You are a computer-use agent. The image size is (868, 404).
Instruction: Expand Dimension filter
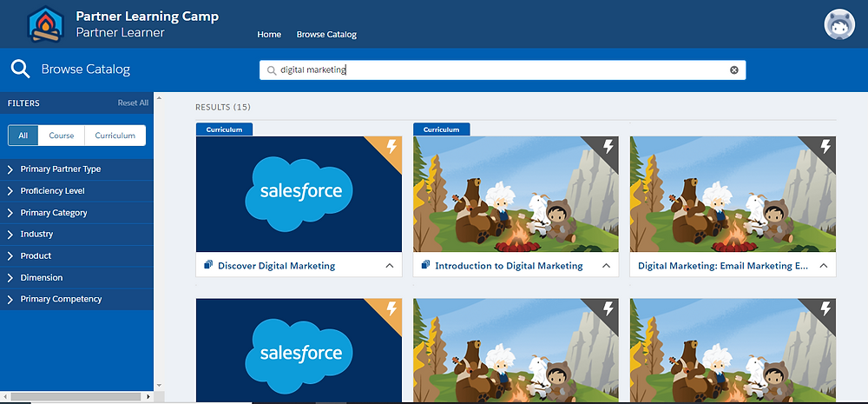(76, 277)
